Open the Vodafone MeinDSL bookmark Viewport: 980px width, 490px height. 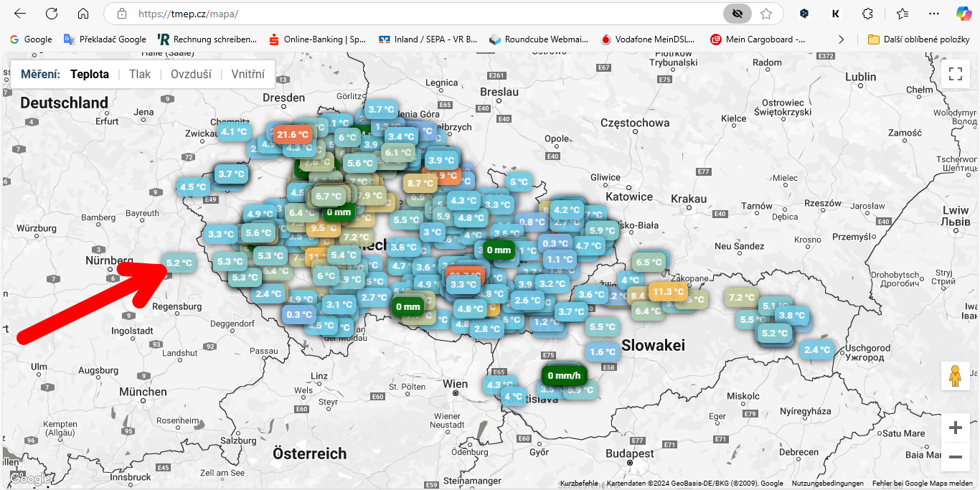[648, 39]
